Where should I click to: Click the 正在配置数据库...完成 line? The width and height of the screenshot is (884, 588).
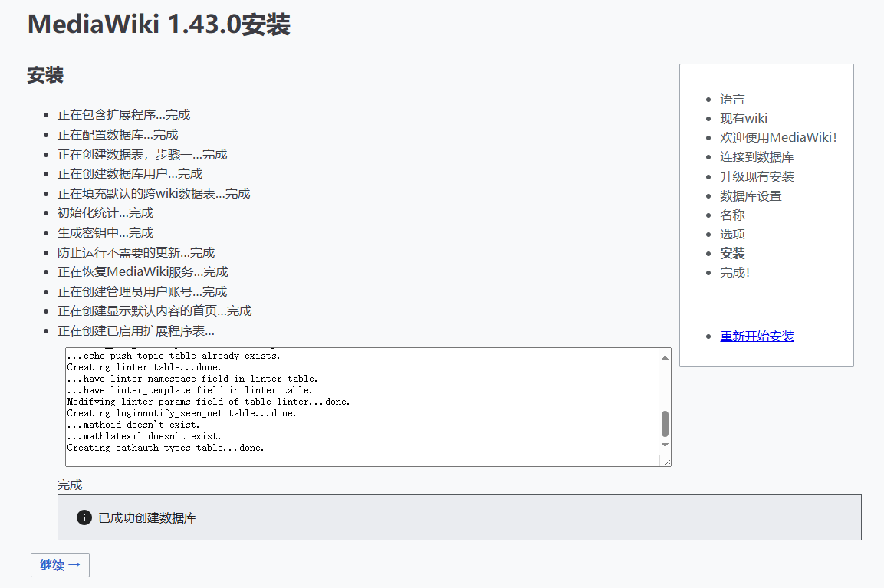click(x=117, y=135)
